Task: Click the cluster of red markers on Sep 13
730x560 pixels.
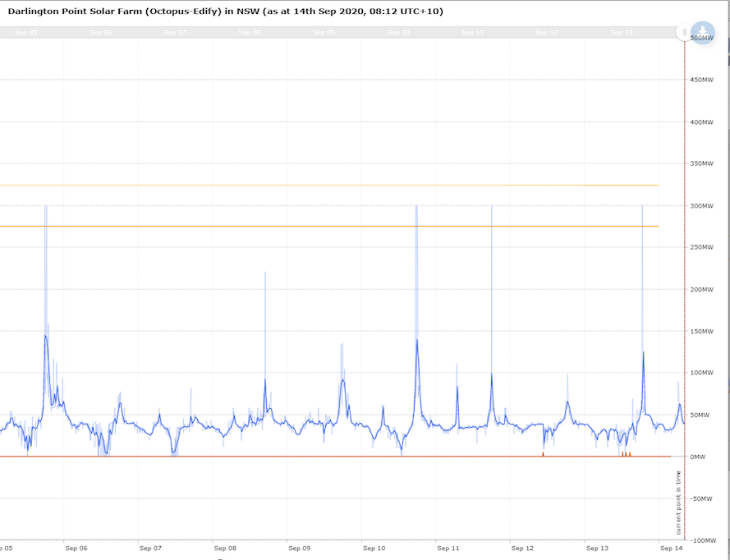Action: point(625,453)
